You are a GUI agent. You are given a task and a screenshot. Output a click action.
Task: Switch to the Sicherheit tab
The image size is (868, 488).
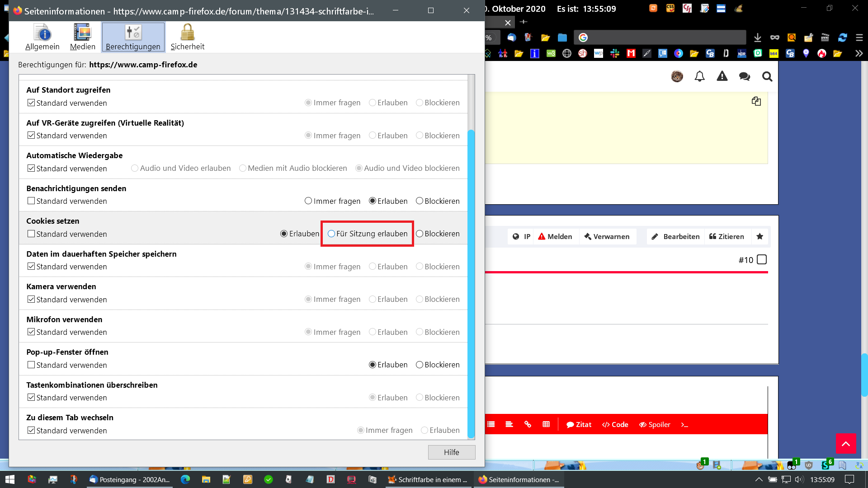click(x=187, y=38)
